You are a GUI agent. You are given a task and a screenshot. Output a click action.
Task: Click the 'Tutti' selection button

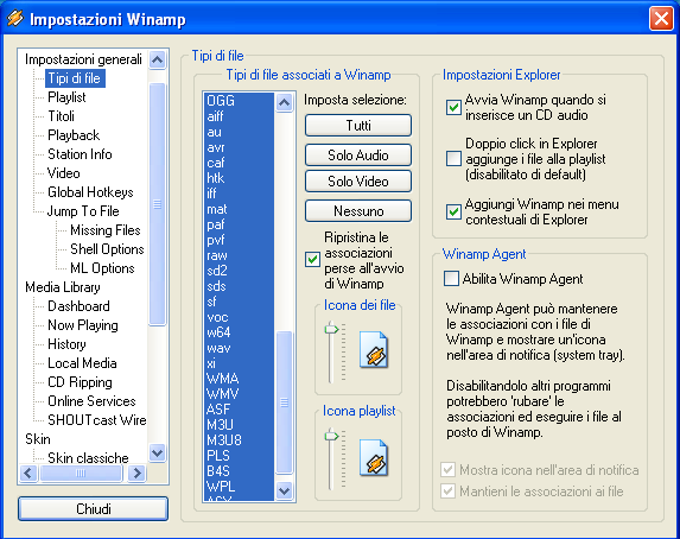(358, 125)
